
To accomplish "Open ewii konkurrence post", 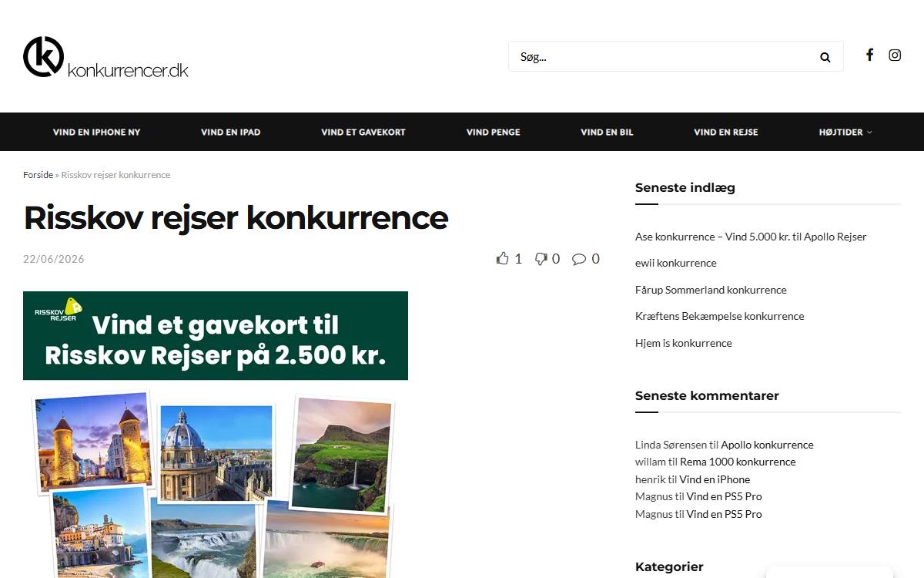I will click(x=676, y=263).
